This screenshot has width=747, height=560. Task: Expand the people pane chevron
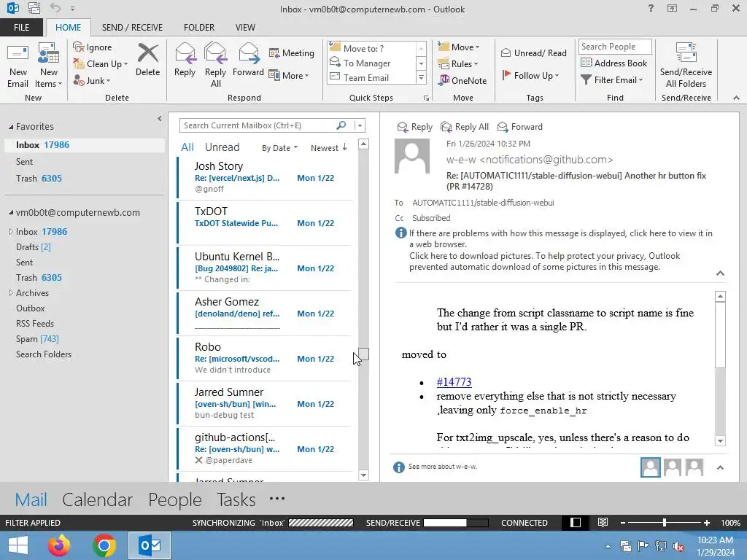720,467
